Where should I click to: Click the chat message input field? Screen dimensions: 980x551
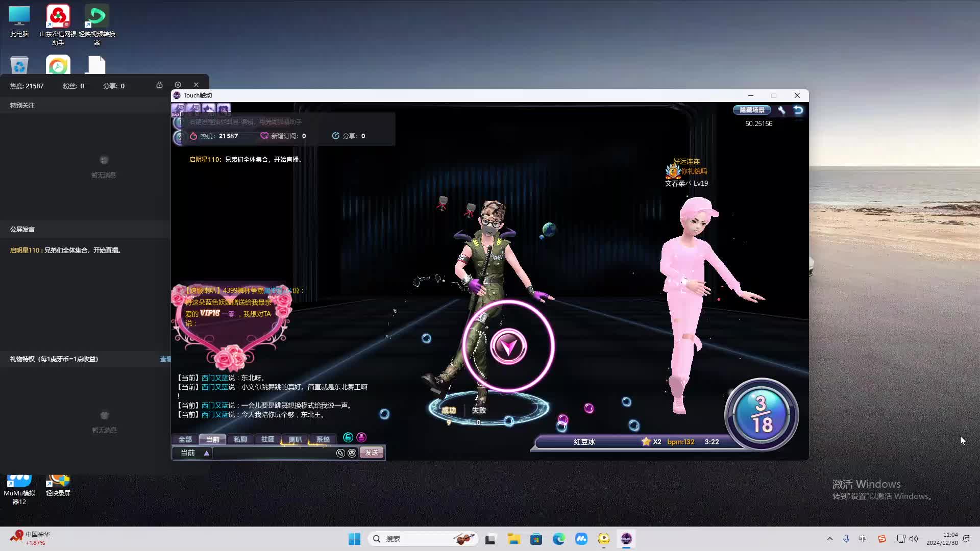(x=273, y=453)
